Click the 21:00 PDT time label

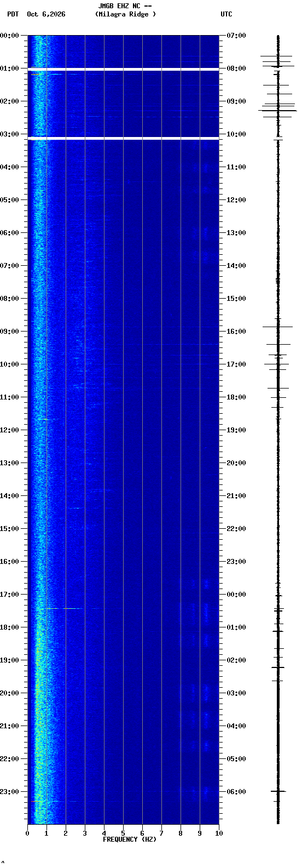[x=9, y=726]
